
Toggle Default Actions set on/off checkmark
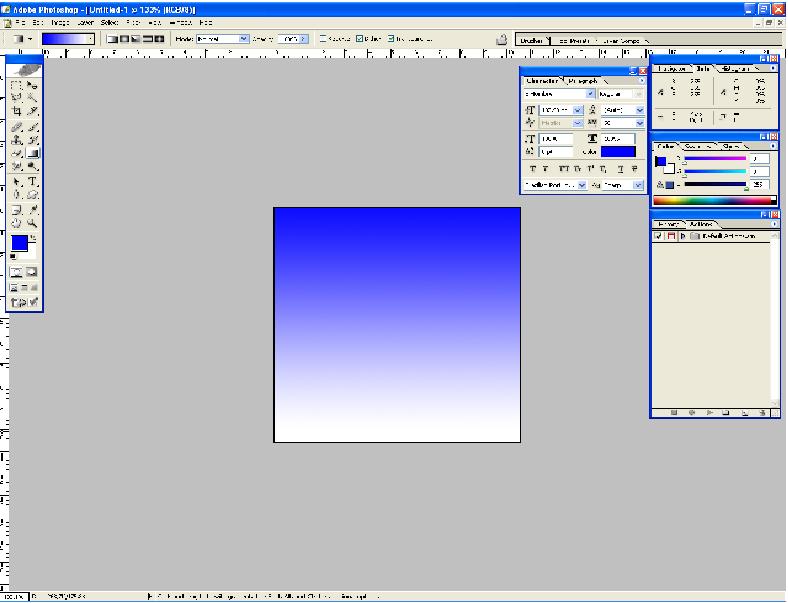658,236
